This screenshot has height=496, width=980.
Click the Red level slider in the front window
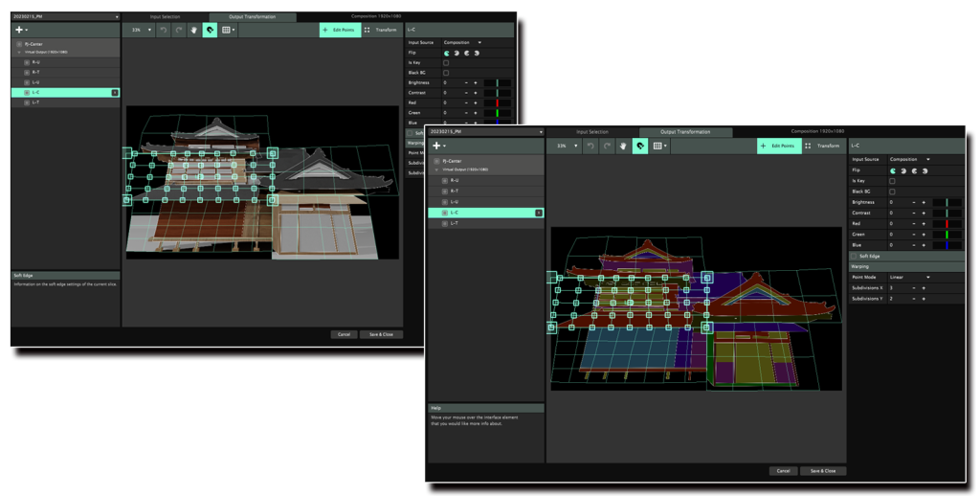tap(946, 223)
